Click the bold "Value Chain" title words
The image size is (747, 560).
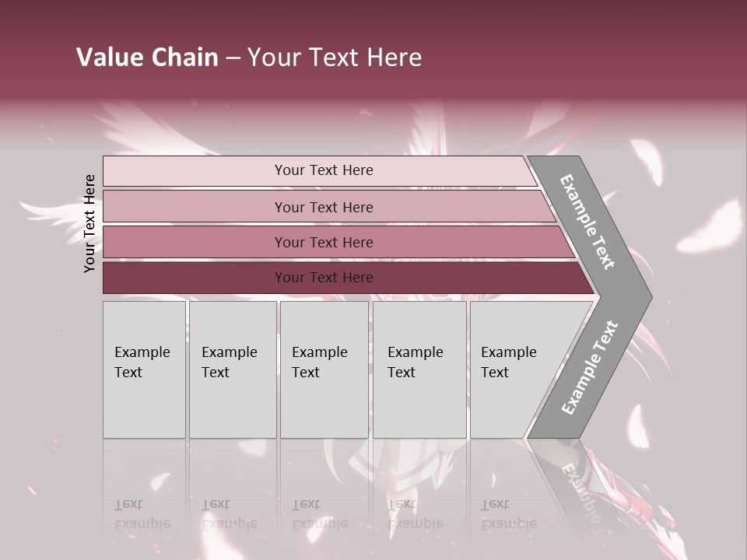pyautogui.click(x=147, y=58)
